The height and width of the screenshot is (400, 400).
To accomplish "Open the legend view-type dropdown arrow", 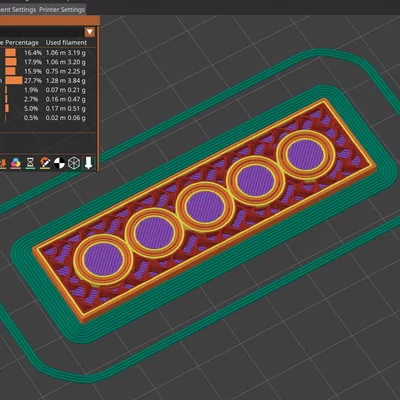I will [x=90, y=32].
